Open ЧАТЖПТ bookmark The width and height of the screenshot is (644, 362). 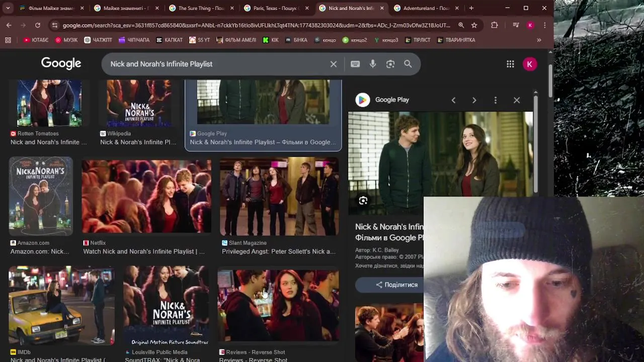[x=98, y=40]
